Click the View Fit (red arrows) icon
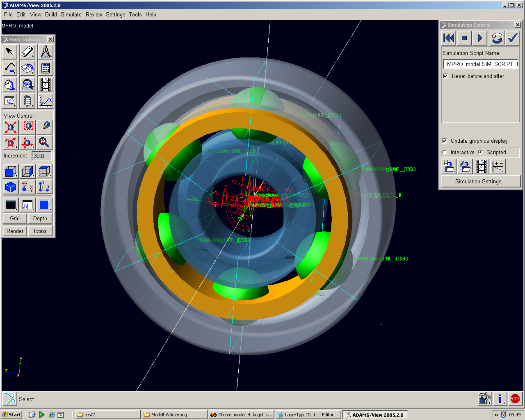525x420 pixels. click(x=10, y=127)
